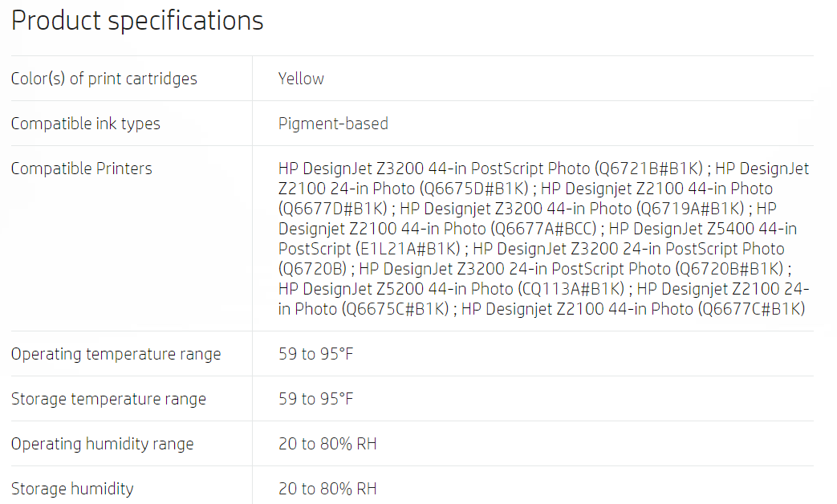Select the 'Product specifications' heading
The height and width of the screenshot is (504, 837).
[137, 22]
